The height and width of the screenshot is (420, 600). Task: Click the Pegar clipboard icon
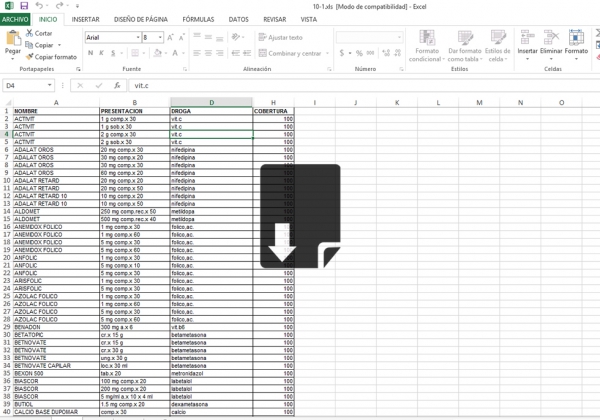12,40
